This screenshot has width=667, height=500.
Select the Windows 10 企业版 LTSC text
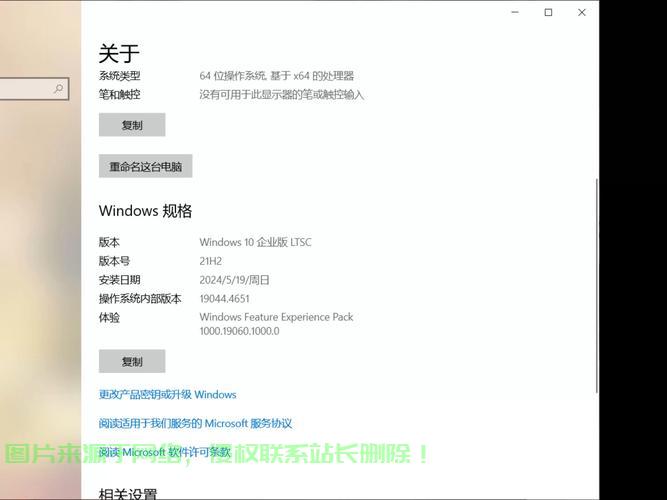point(255,242)
